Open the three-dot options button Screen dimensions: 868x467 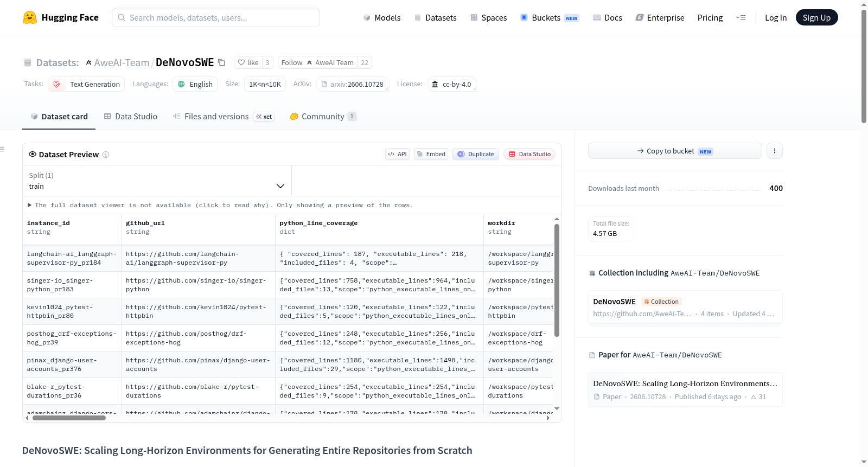(x=775, y=151)
